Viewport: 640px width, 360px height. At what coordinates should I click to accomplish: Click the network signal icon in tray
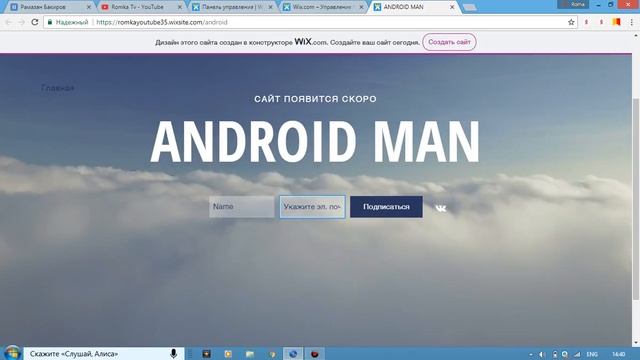pyautogui.click(x=577, y=354)
